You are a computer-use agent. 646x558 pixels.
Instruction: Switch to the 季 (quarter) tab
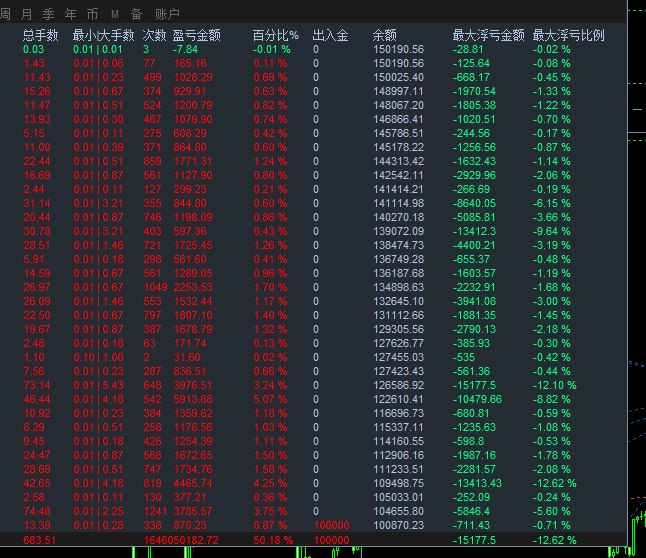coord(49,14)
